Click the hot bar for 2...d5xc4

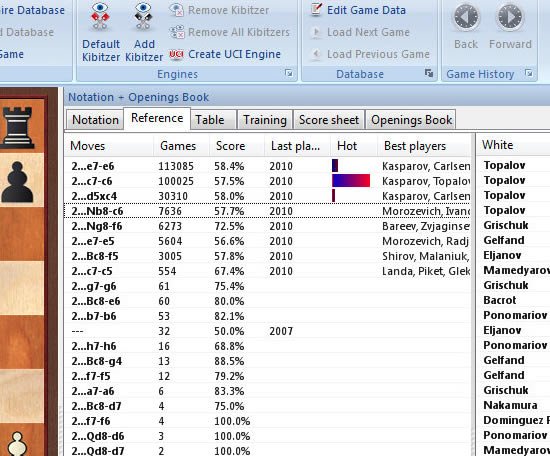coord(334,196)
